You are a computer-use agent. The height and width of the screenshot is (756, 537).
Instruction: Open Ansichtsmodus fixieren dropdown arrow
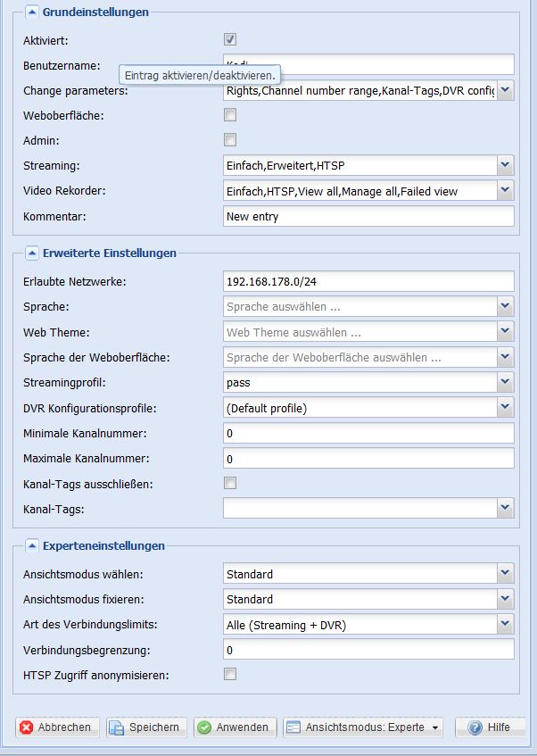point(505,599)
